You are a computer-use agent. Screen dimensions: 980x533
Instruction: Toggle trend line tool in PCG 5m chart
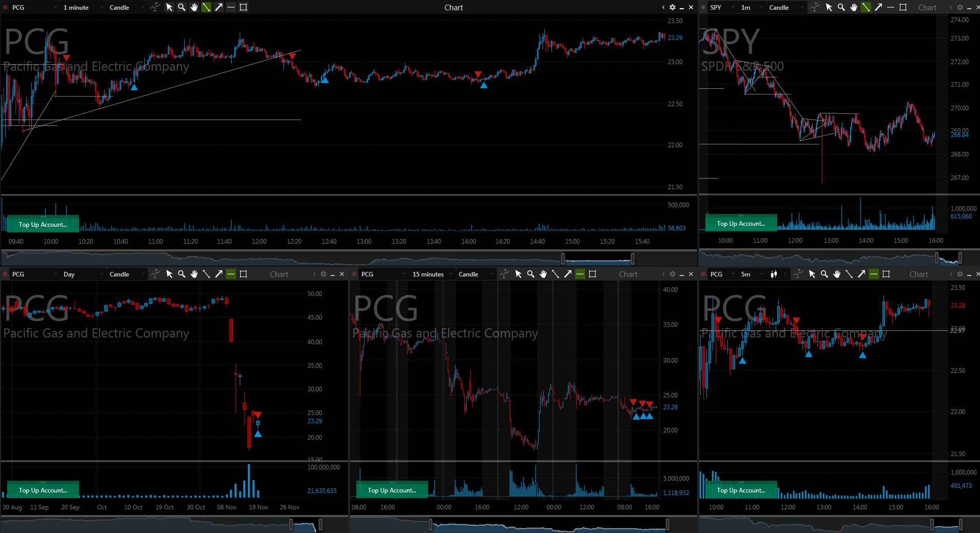[849, 274]
